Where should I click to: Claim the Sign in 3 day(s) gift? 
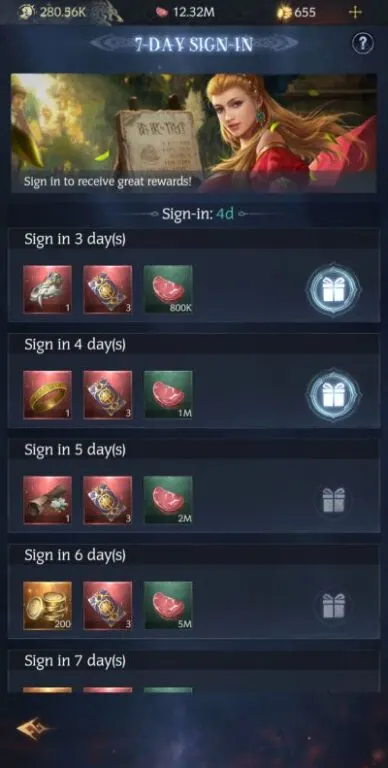point(334,289)
